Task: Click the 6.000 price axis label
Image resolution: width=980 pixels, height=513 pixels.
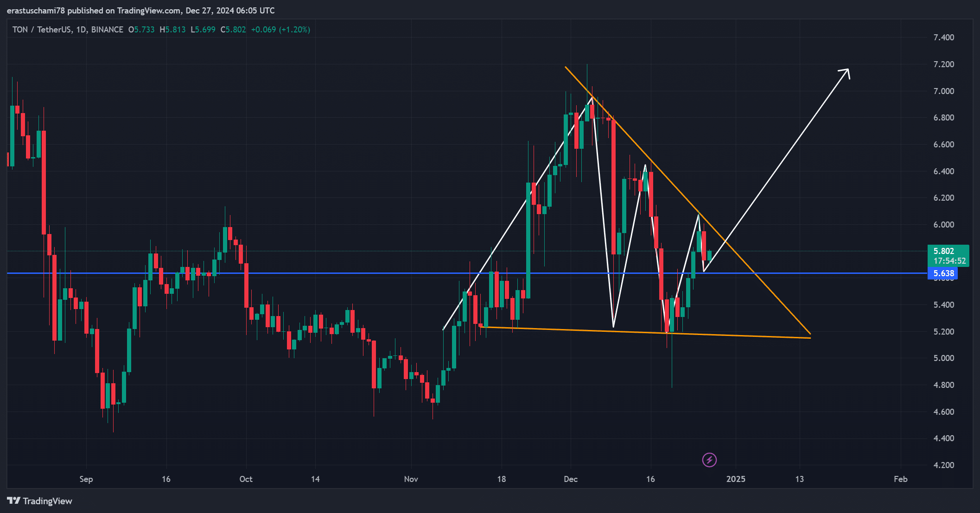Action: coord(944,224)
